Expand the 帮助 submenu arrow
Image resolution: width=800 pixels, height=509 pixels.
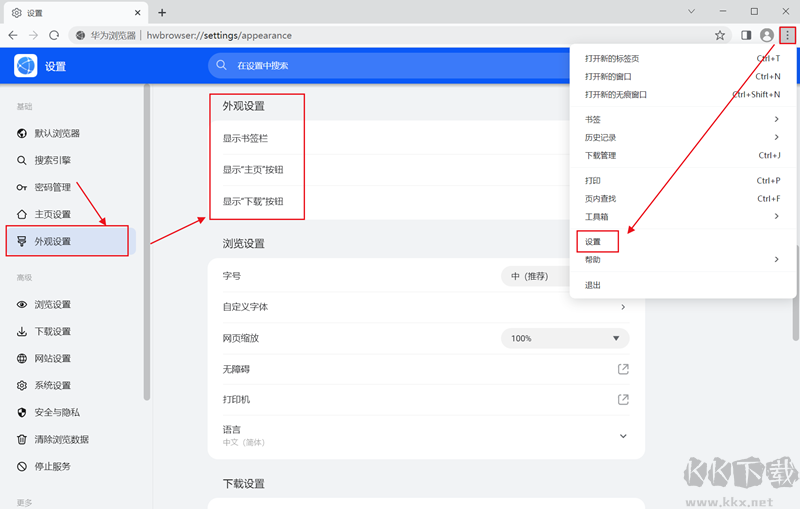click(x=776, y=260)
